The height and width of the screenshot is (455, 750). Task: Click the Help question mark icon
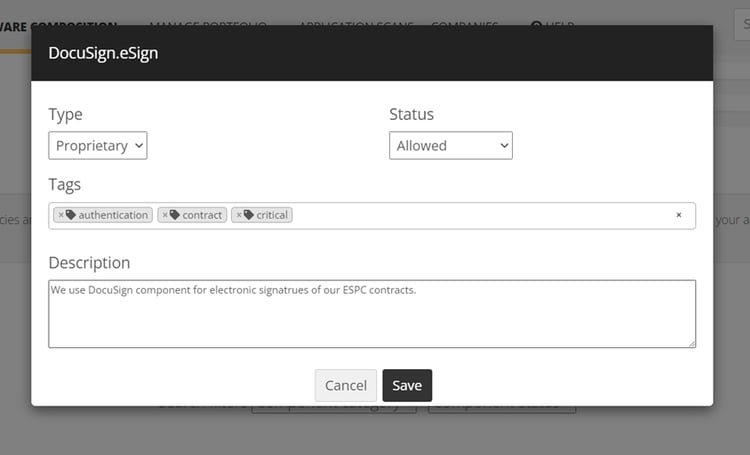(x=536, y=26)
